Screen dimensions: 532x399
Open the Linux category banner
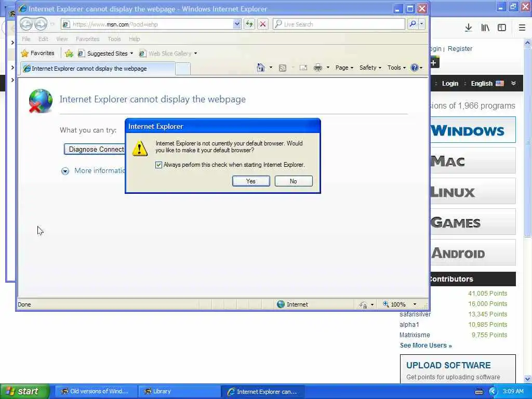[473, 191]
